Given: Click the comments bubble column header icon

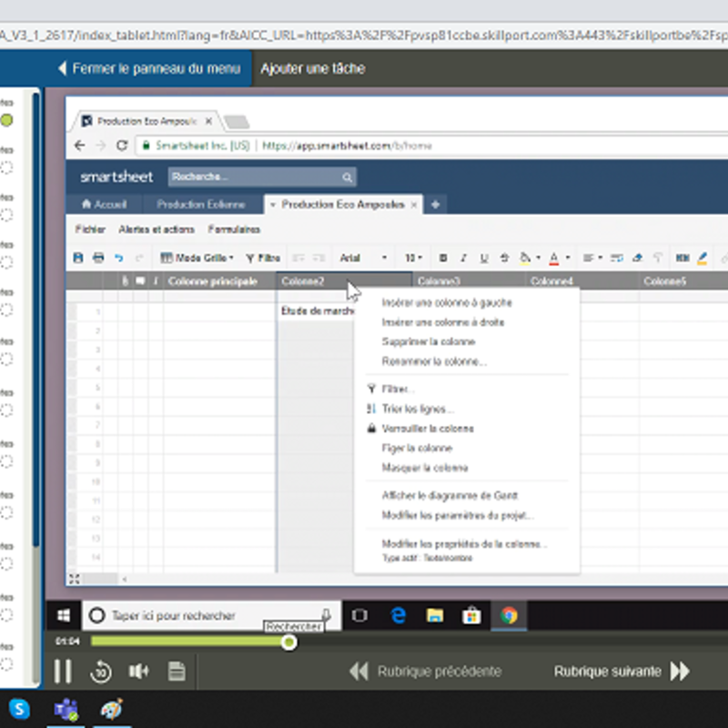Looking at the screenshot, I should click(140, 281).
